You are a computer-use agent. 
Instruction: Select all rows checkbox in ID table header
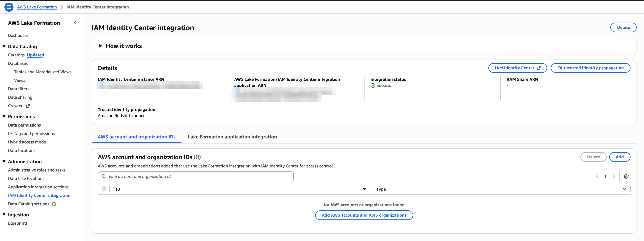click(x=104, y=189)
